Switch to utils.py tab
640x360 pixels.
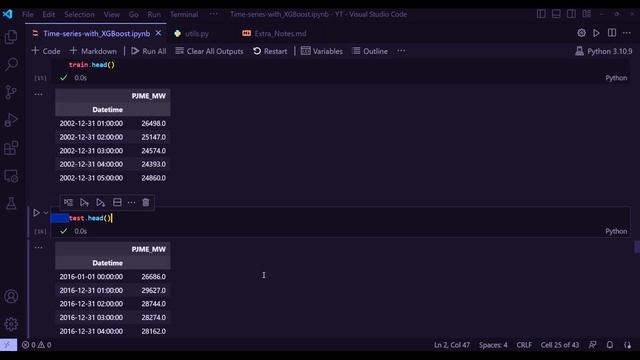(197, 33)
